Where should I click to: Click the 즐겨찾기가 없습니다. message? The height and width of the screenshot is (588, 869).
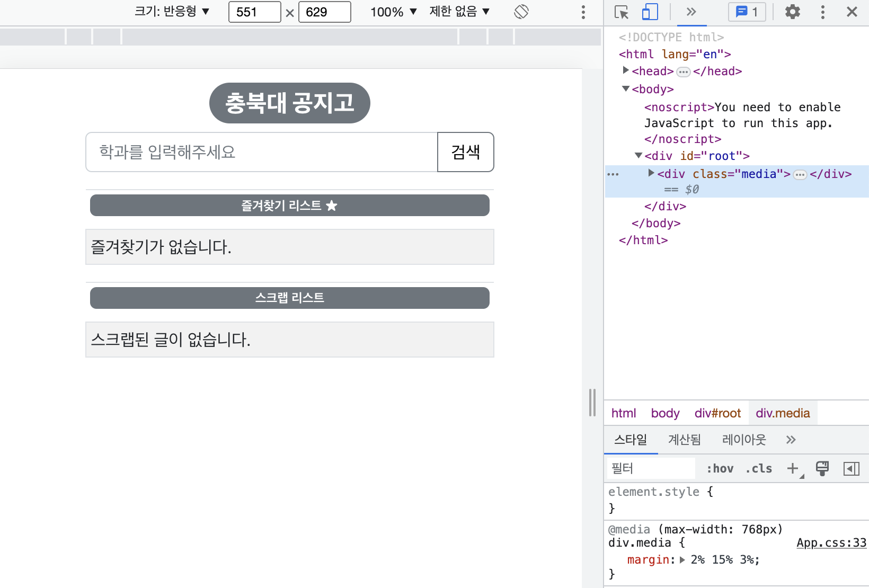290,247
